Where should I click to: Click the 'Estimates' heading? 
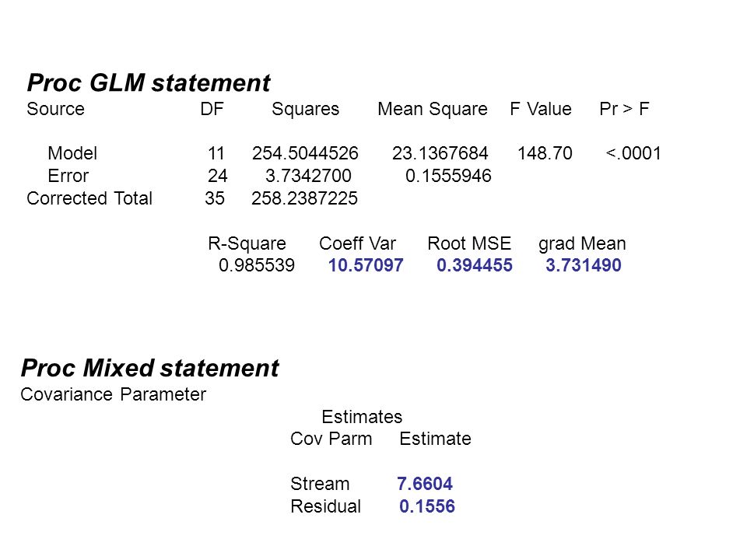(362, 417)
